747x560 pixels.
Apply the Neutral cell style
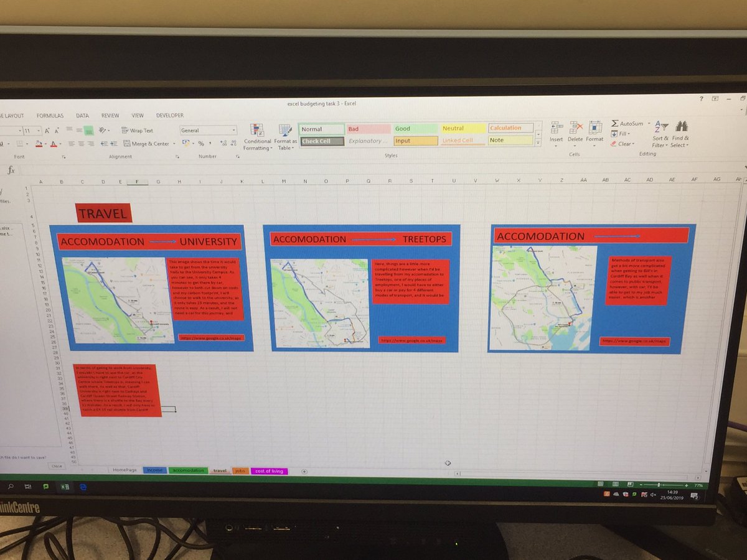tap(463, 129)
